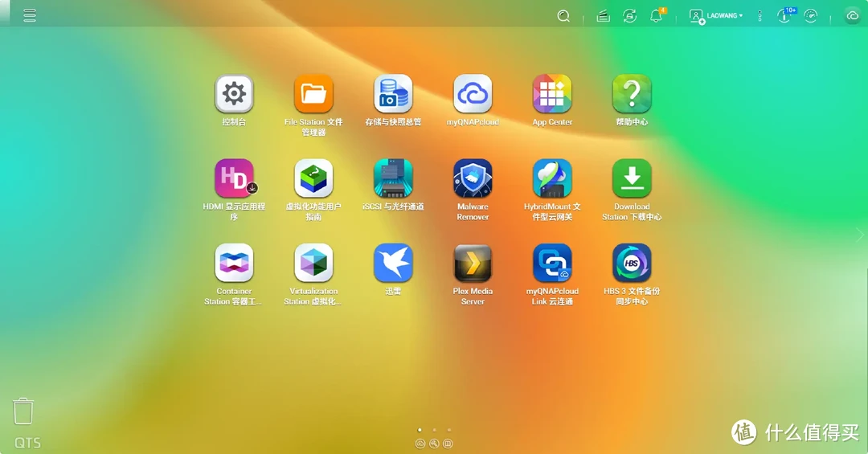The width and height of the screenshot is (868, 454).
Task: Open the info icon with 10+ badge
Action: pos(785,15)
